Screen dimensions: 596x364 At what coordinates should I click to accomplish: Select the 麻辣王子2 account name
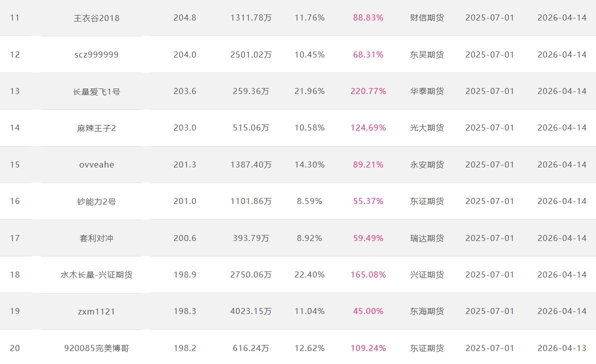tap(96, 128)
